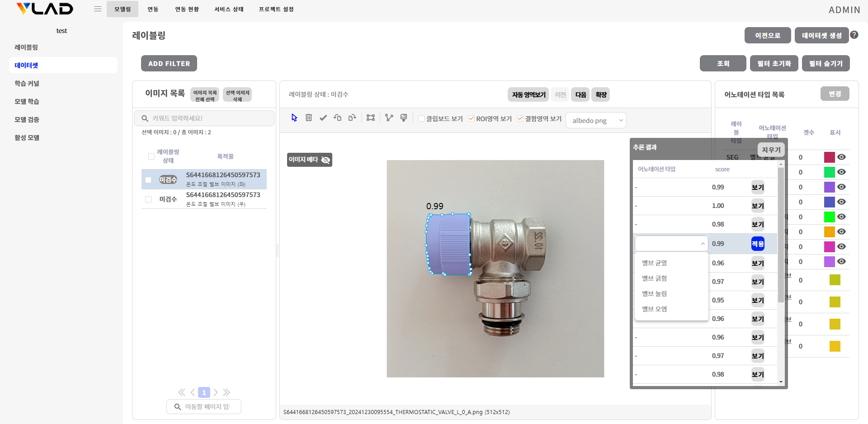Open 학습 커널 in the sidebar
The image size is (868, 424).
(63, 83)
